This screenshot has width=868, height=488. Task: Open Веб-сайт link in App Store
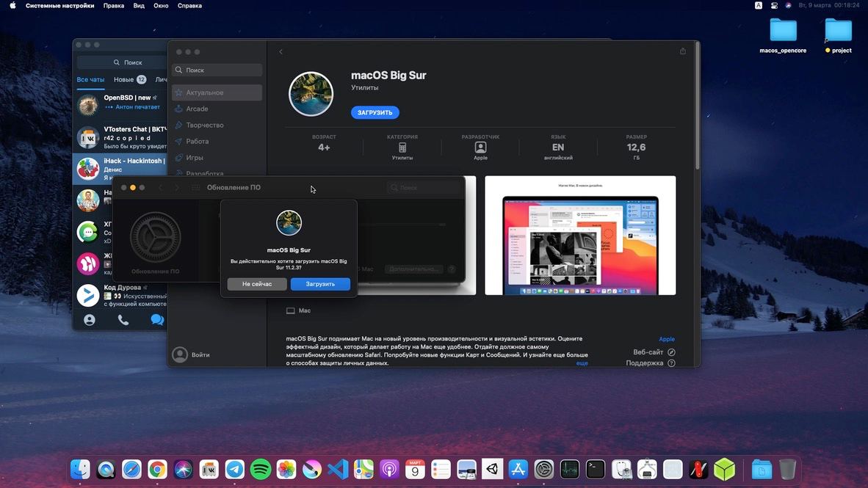pyautogui.click(x=654, y=352)
